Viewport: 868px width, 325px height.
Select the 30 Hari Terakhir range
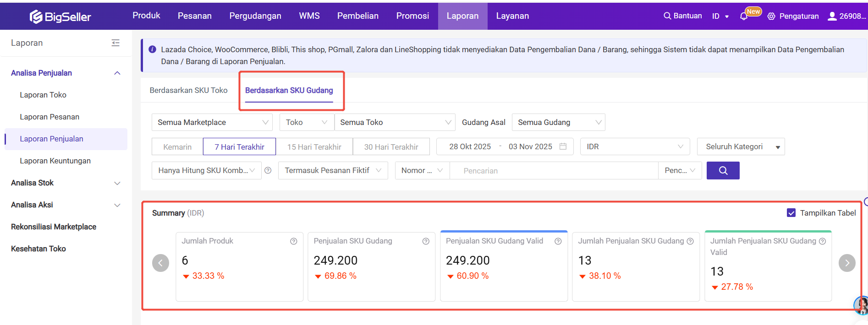point(391,147)
